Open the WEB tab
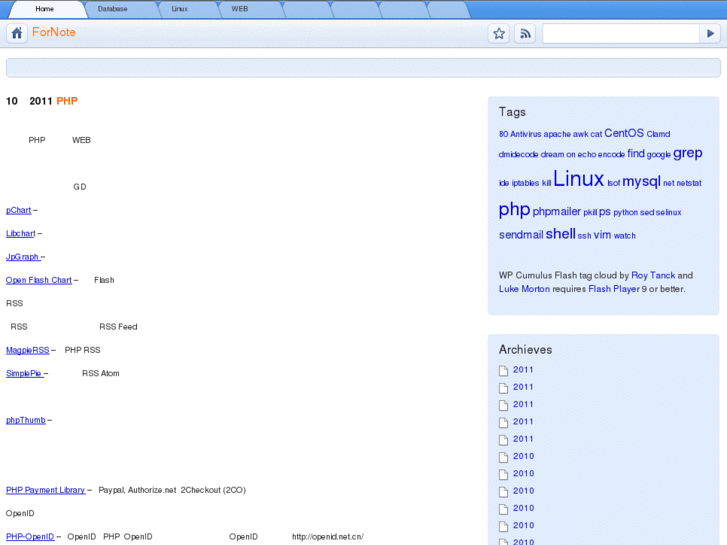727x545 pixels. [240, 9]
